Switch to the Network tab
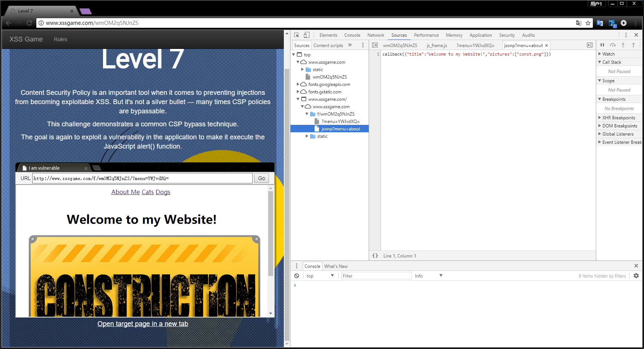The image size is (644, 349). pyautogui.click(x=375, y=35)
